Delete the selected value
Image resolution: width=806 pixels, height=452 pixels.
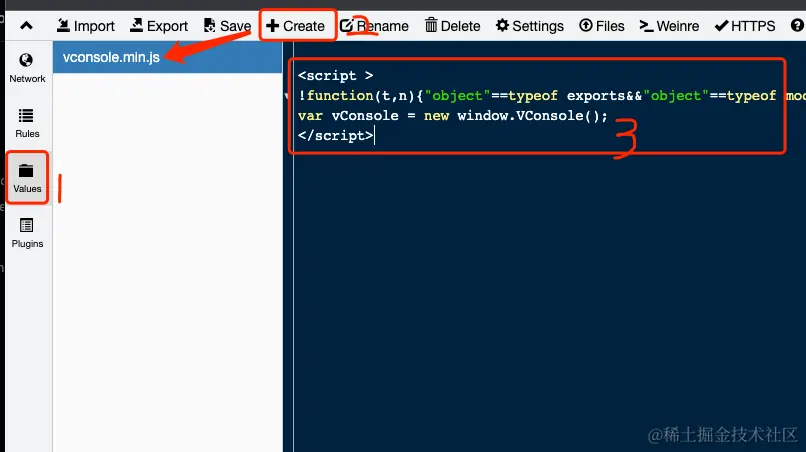click(453, 26)
